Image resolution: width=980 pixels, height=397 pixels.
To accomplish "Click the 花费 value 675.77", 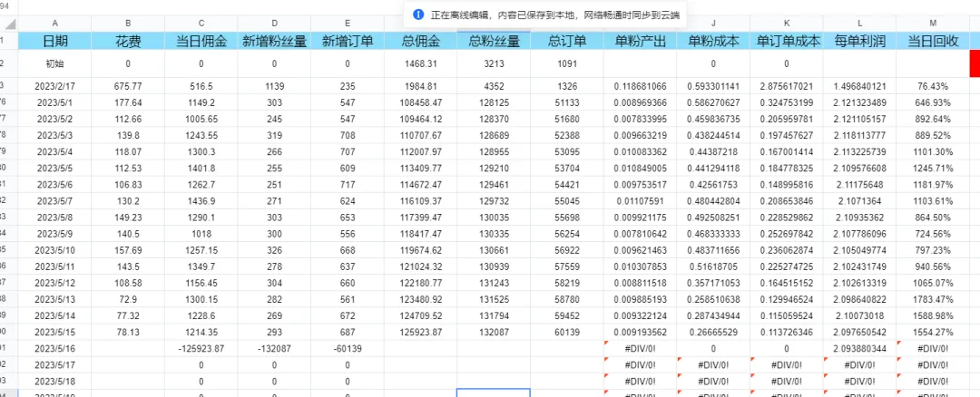I will (128, 85).
